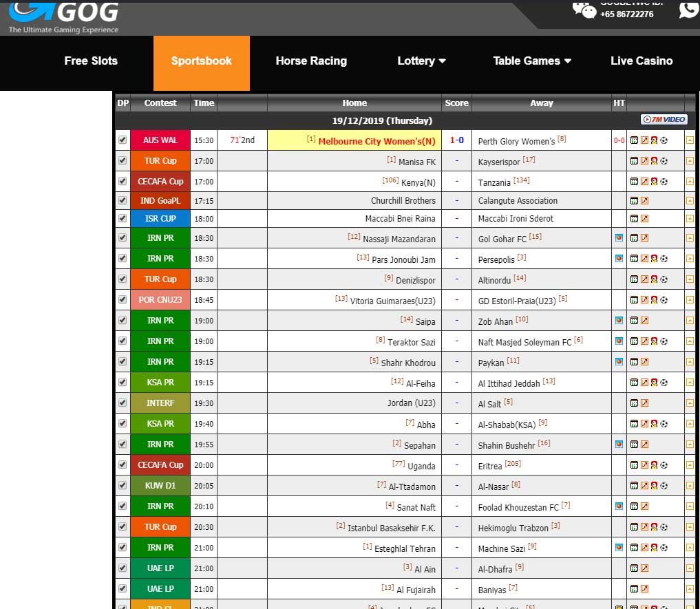Click the red-haired person icon in Vitoria Guimaraes(U23) row

point(654,299)
